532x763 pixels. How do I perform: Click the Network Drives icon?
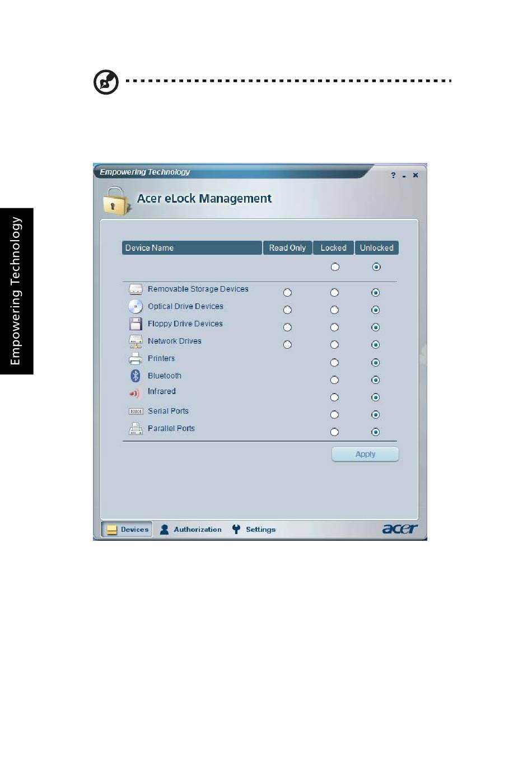[136, 341]
